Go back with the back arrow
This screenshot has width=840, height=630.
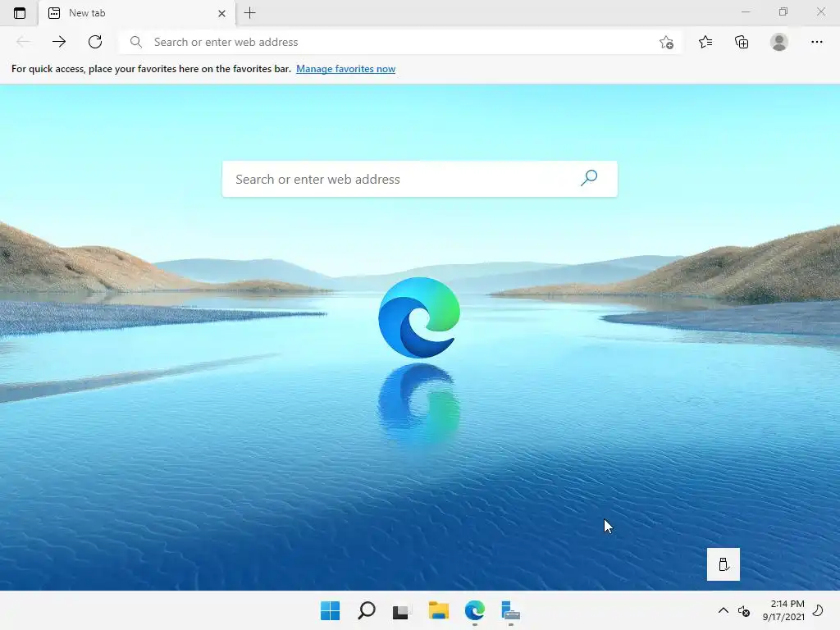(x=23, y=42)
